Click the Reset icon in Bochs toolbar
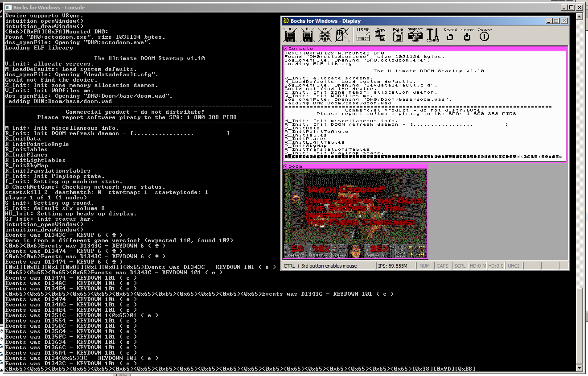The image size is (588, 376). coord(450,34)
